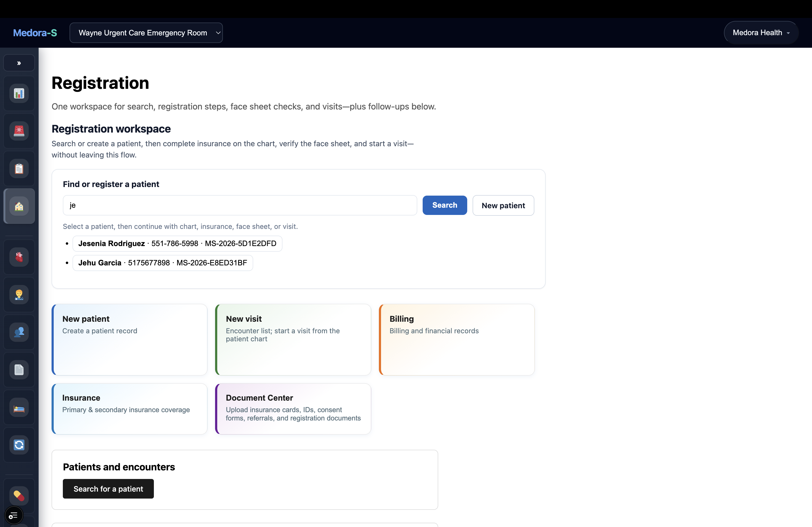Screen dimensions: 812x527
Task: Focus the patient search field containing 'je'
Action: pyautogui.click(x=240, y=205)
